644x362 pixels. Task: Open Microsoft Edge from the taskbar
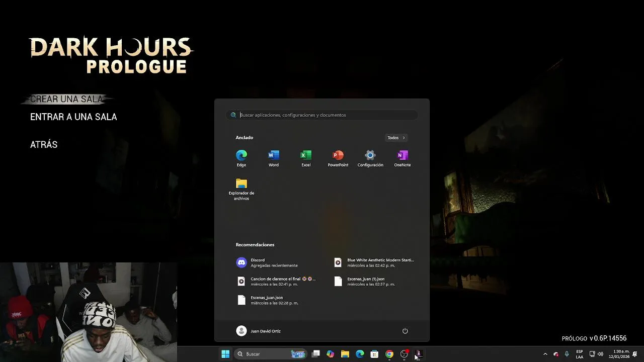(x=360, y=354)
